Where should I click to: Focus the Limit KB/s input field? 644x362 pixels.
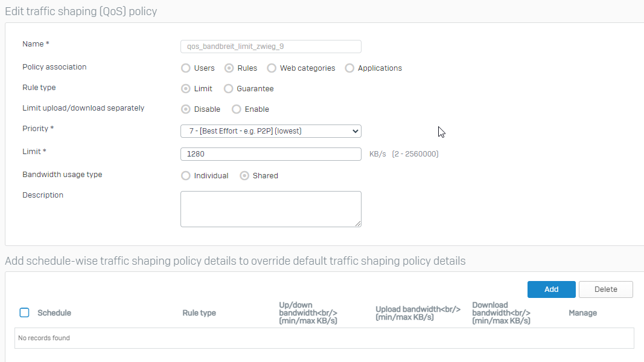(x=270, y=154)
